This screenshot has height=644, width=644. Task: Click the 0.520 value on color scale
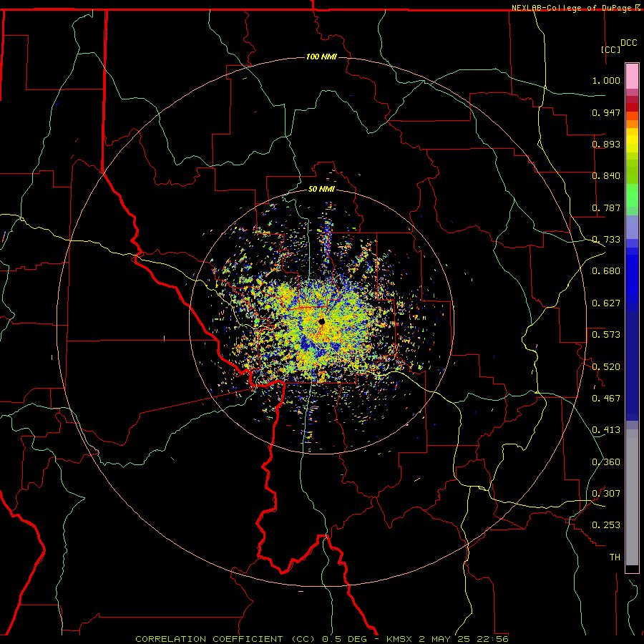tap(606, 367)
